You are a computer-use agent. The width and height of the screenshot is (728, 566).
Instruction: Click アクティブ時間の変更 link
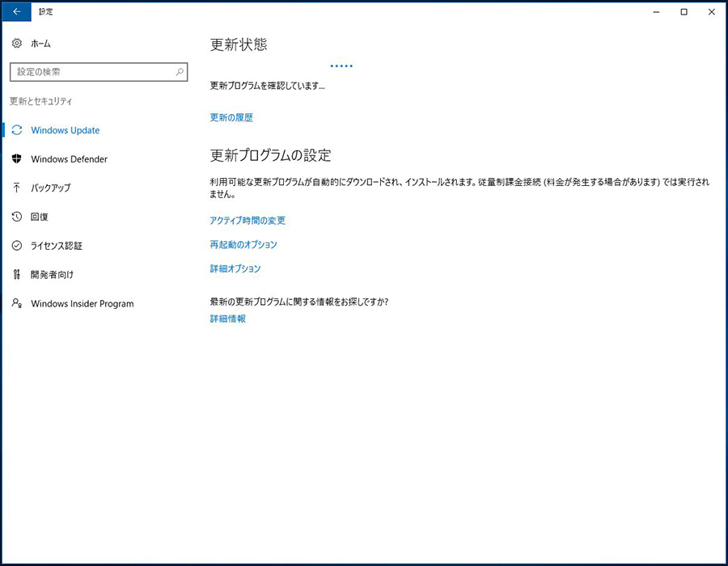(248, 221)
